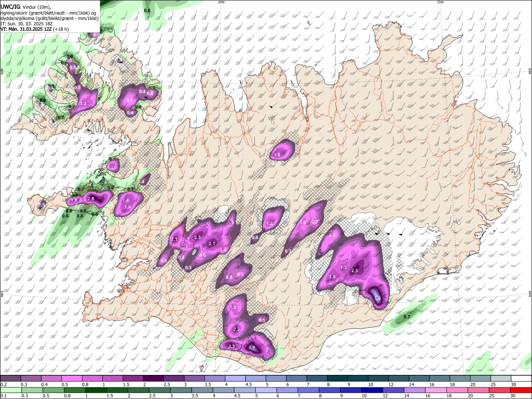
Task: Click the '1.3' value over Vatnajökull snow area
Action: pyautogui.click(x=343, y=268)
